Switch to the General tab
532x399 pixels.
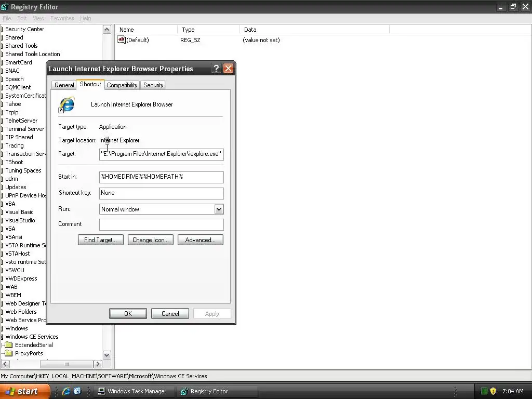coord(64,85)
